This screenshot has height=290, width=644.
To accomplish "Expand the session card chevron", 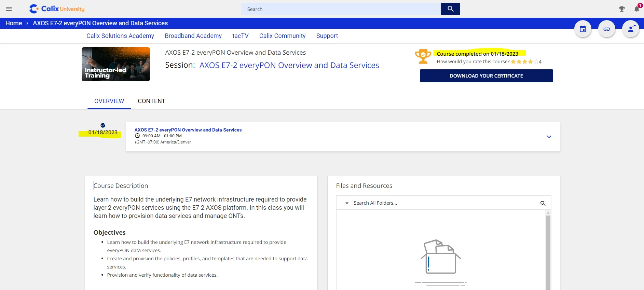I will point(549,137).
